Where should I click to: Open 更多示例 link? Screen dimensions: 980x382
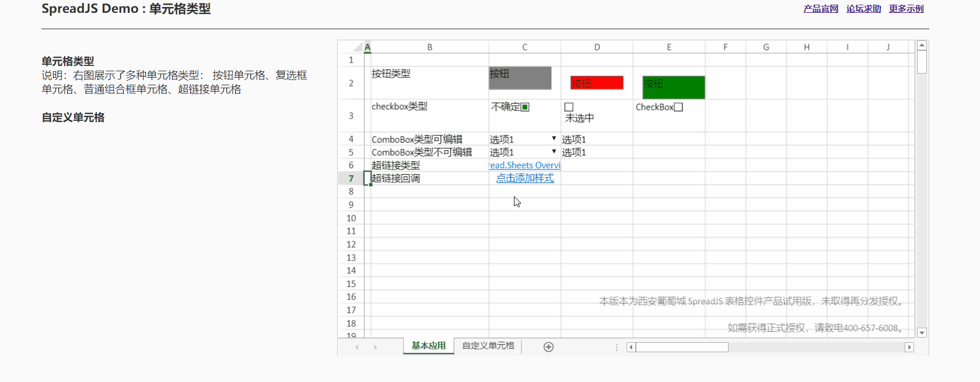tap(907, 9)
